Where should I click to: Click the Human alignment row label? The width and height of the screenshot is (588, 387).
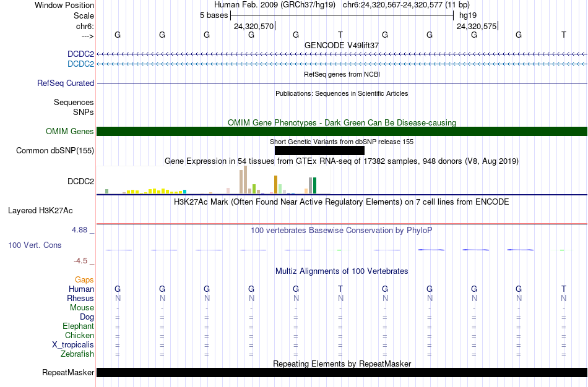[x=81, y=289]
